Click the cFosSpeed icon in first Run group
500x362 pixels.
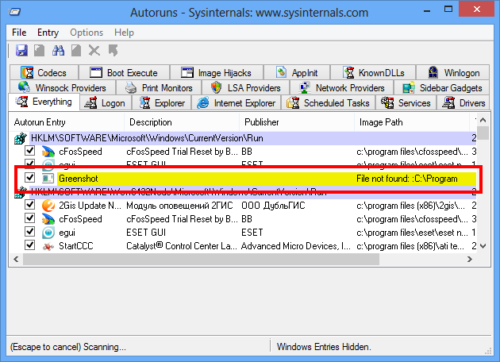click(48, 152)
